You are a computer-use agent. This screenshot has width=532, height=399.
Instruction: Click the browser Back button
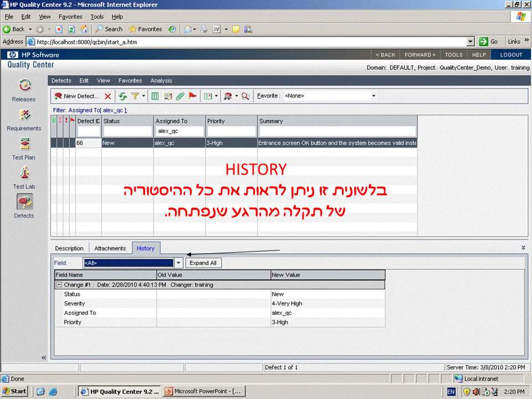coord(14,29)
